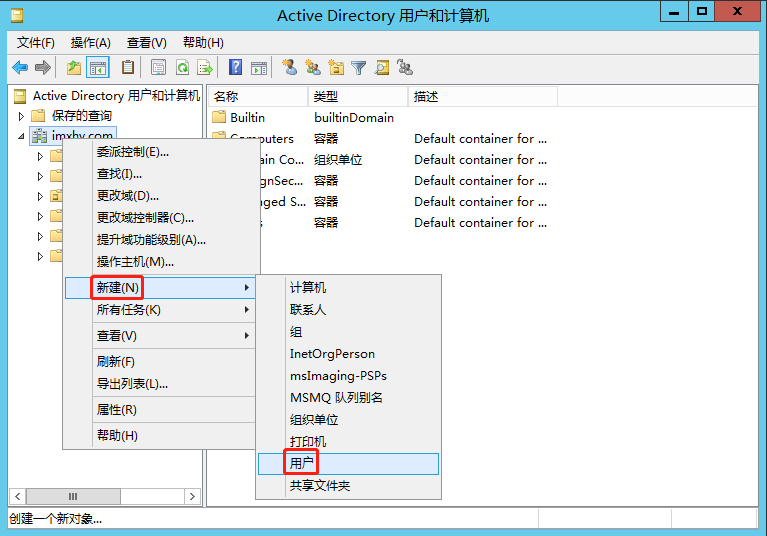Choose 更改域控制器(C)... from the context menu
767x536 pixels.
(161, 218)
